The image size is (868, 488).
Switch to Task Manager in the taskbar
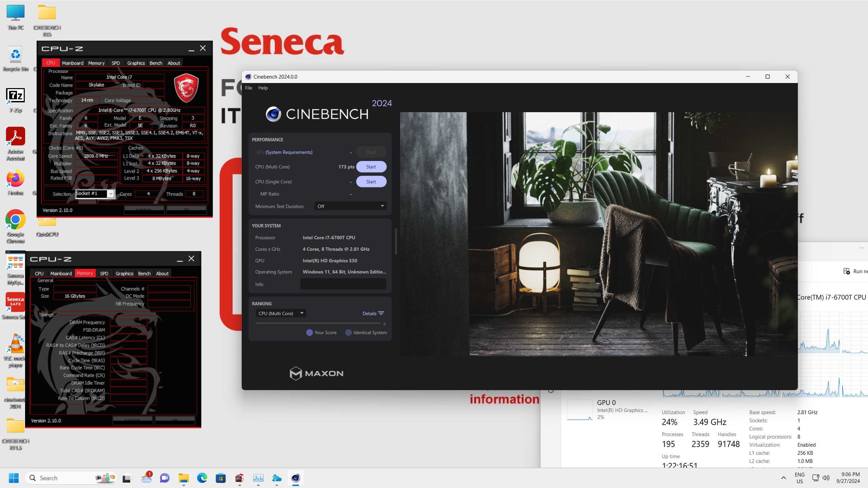[x=258, y=478]
